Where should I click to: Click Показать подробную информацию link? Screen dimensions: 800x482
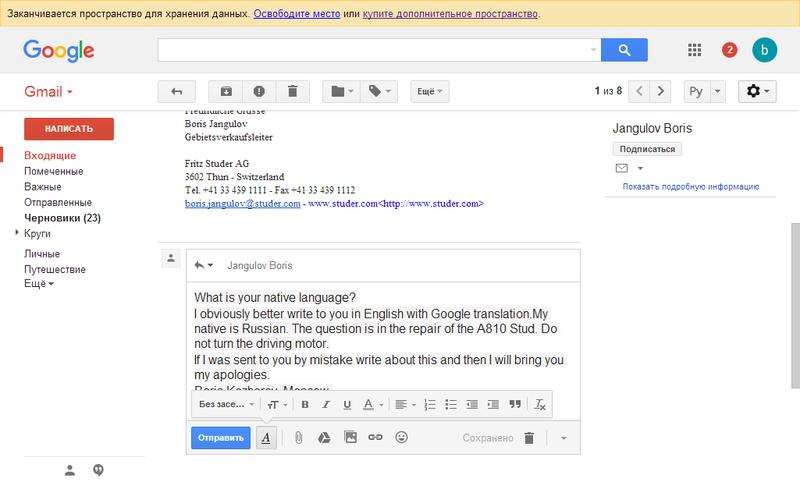click(x=691, y=187)
